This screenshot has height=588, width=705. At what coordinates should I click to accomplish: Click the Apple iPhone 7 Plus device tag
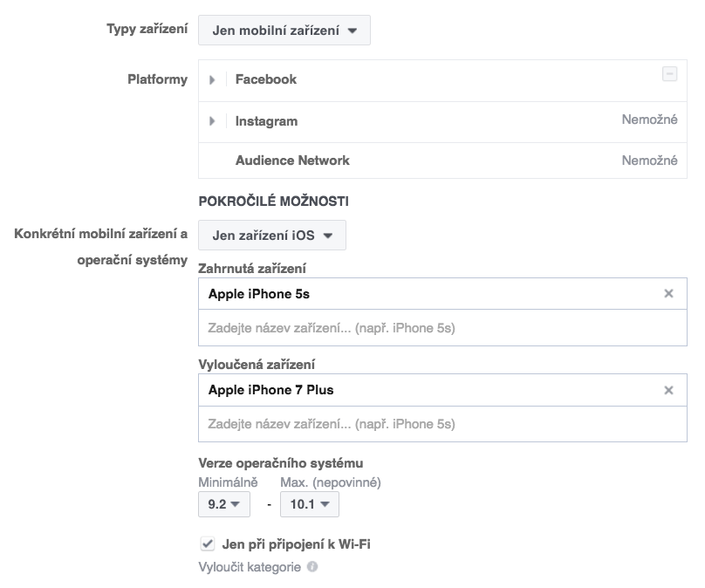270,390
